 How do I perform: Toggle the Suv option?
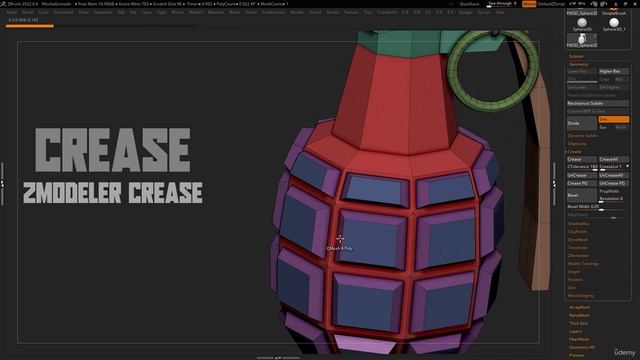coord(606,127)
